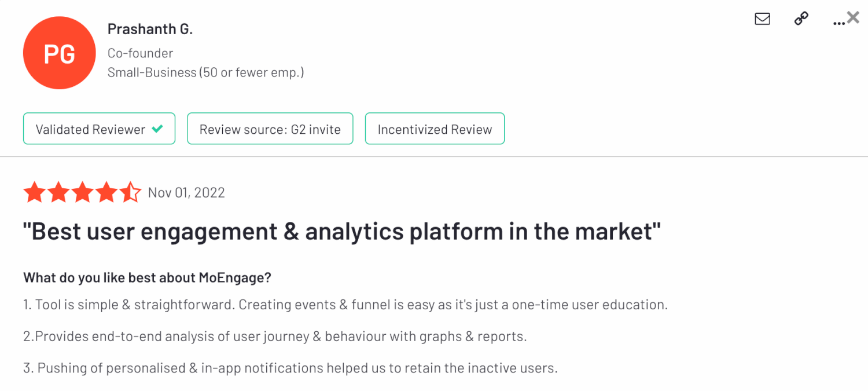Click the Nov 01, 2022 review date
868x391 pixels.
[x=186, y=193]
